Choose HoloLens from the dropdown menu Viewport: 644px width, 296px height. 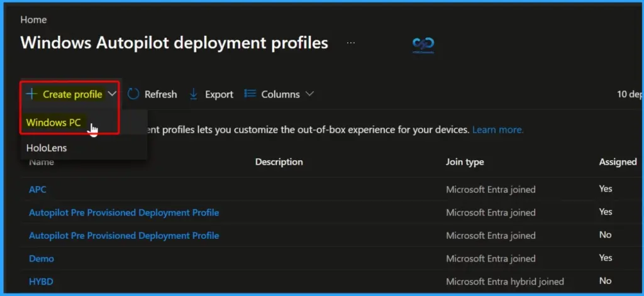click(x=47, y=148)
